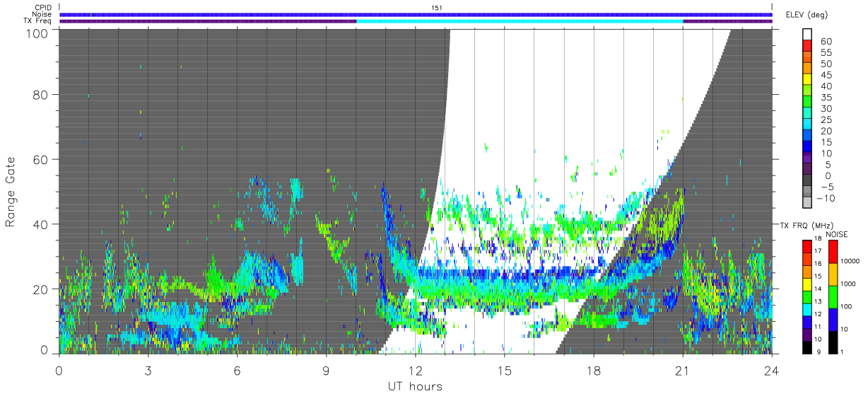Pick the red top segment in the NOISE color bar
The image size is (868, 401).
click(833, 252)
